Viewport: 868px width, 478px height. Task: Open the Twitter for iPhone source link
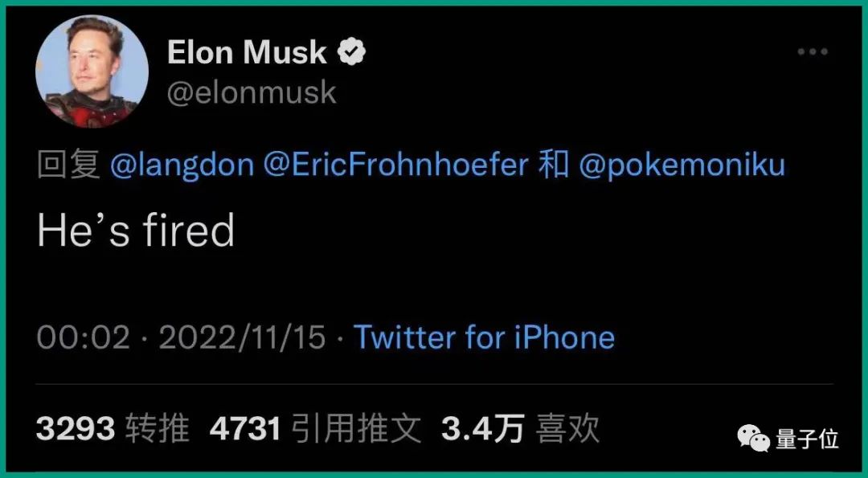pos(484,337)
